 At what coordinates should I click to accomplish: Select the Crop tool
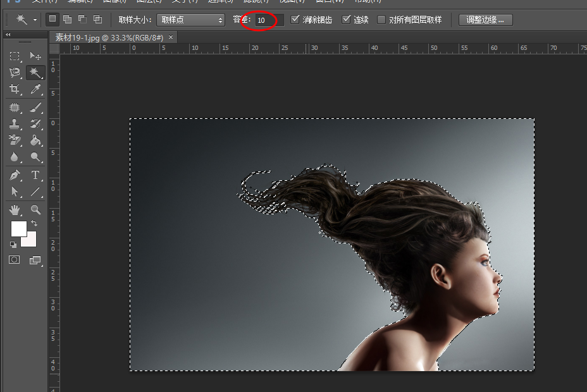(15, 89)
